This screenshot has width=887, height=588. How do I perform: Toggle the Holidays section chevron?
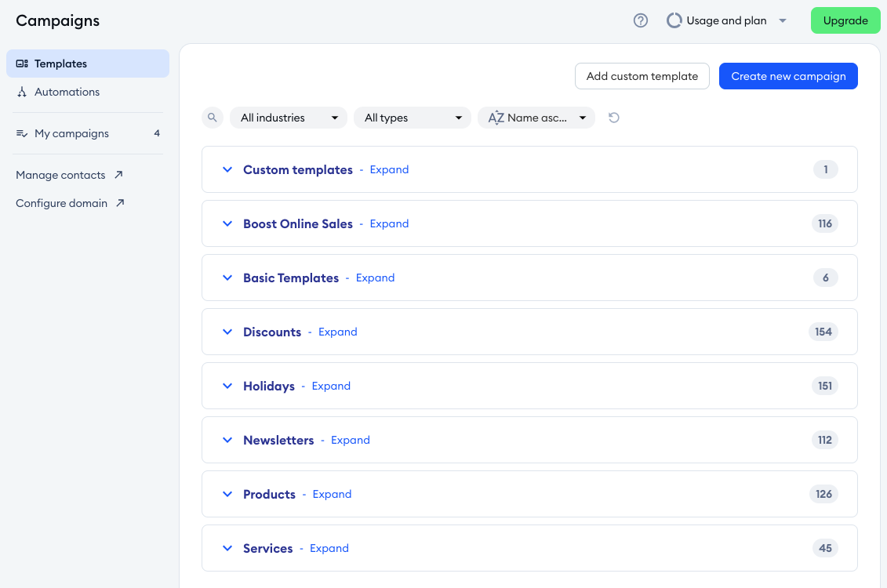227,386
